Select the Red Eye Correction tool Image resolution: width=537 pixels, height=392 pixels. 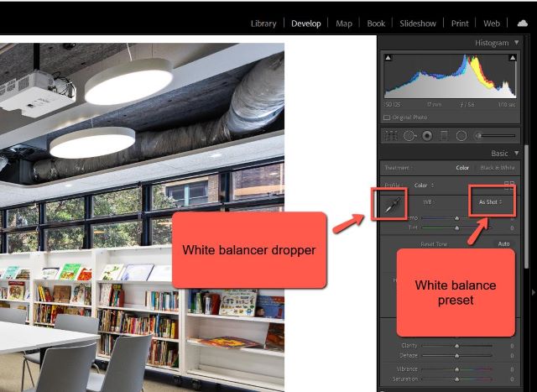426,135
